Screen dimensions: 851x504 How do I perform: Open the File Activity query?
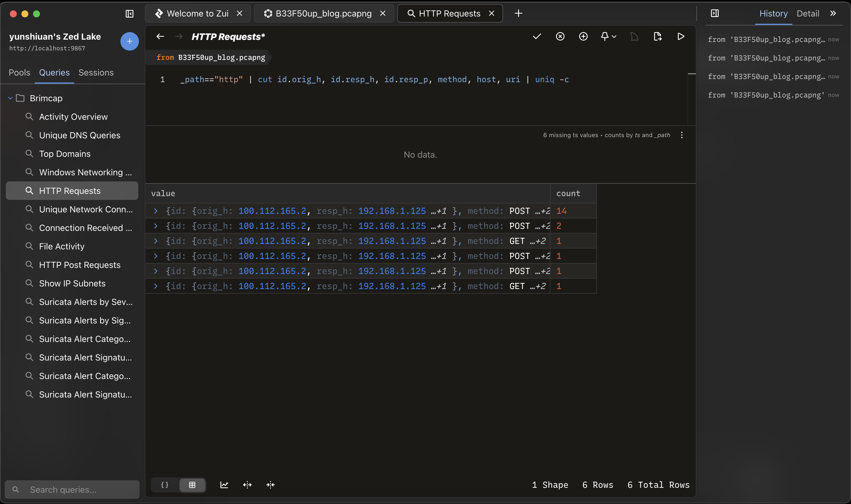point(62,246)
